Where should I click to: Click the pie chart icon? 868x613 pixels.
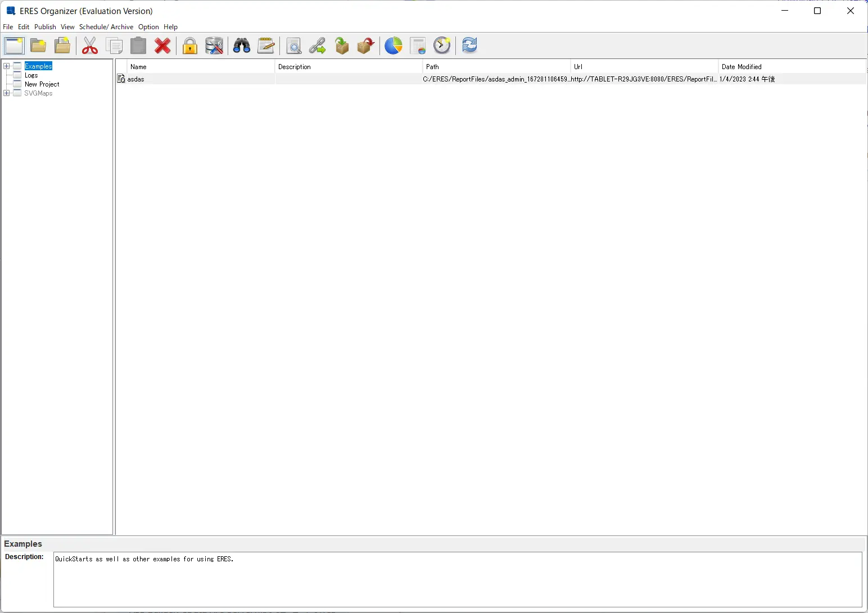[394, 46]
